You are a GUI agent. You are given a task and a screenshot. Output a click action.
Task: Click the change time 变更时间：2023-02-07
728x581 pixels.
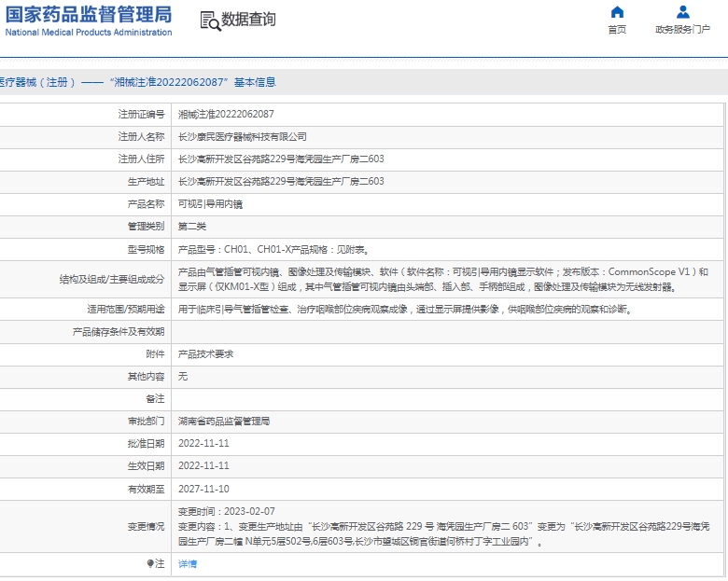tap(227, 511)
